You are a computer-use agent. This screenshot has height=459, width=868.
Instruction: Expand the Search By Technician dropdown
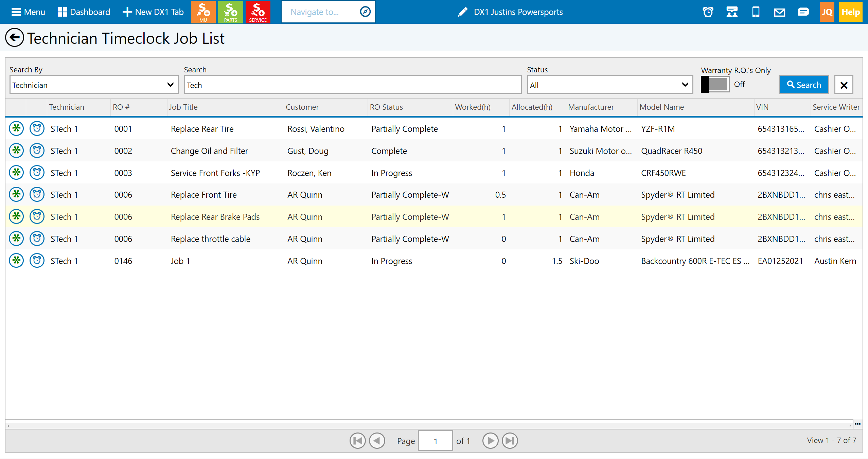[94, 85]
